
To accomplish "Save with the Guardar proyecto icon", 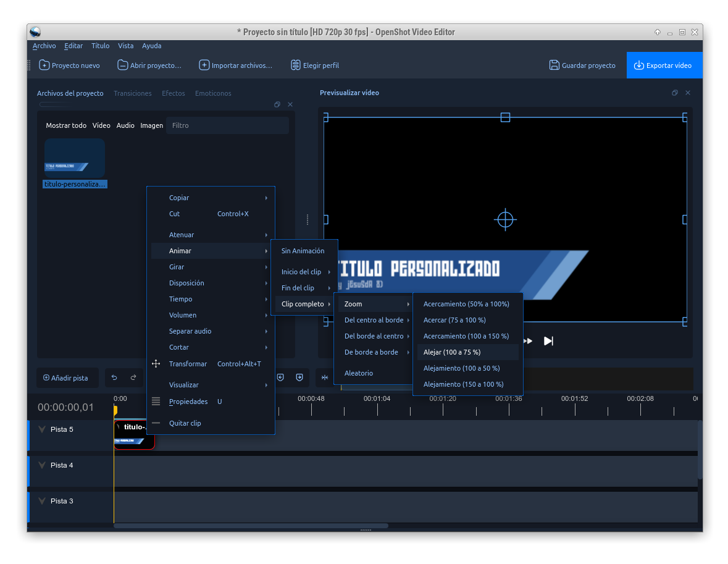I will (x=554, y=65).
